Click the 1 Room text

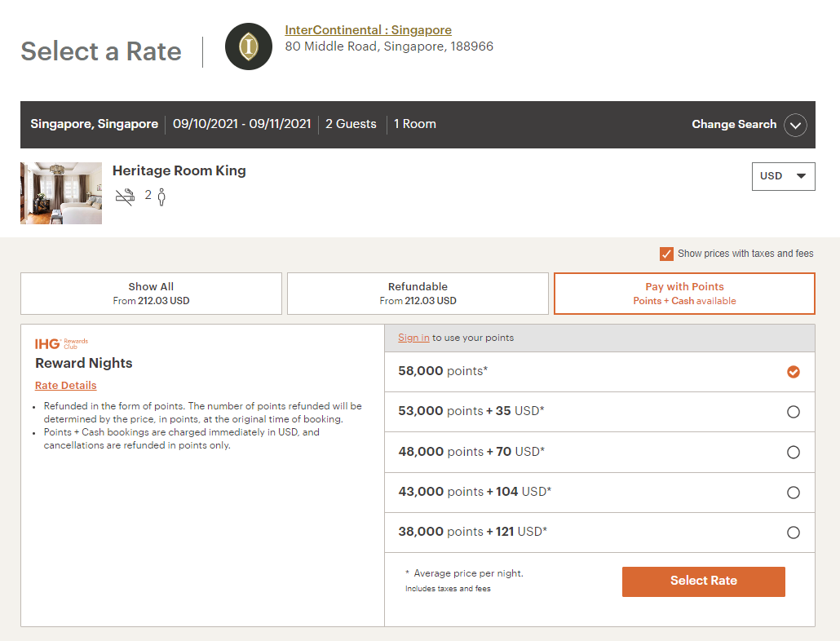(x=414, y=124)
